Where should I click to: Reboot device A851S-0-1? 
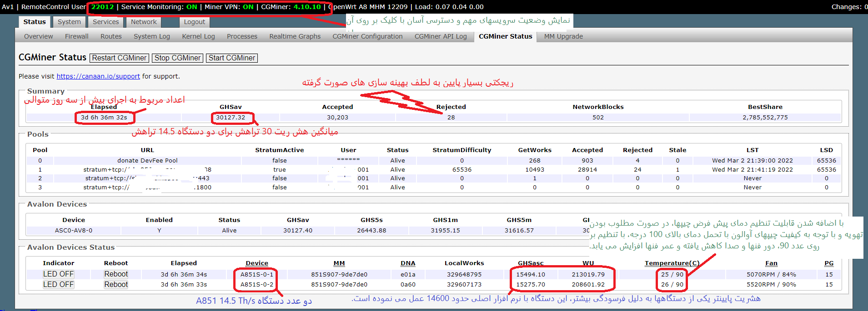coord(116,274)
